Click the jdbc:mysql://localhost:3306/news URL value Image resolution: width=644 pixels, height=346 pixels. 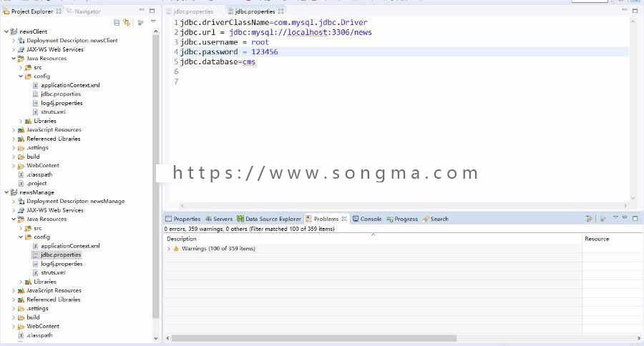tap(301, 32)
